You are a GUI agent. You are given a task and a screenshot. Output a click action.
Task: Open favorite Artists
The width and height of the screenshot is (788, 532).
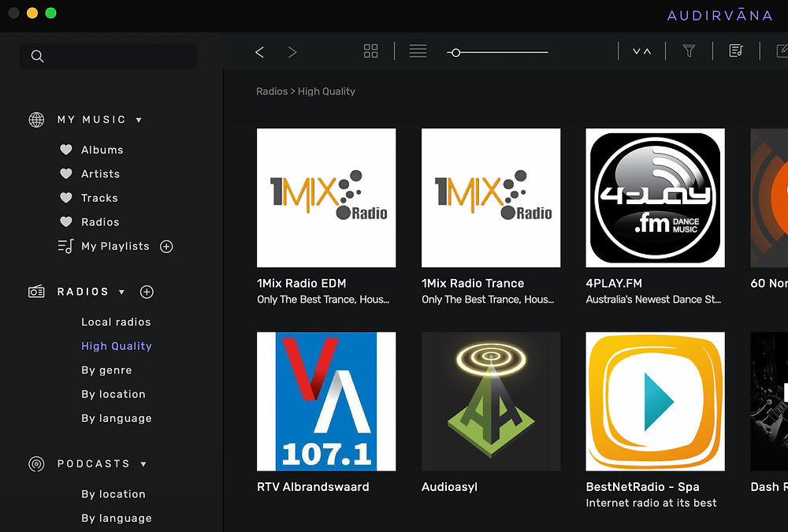(x=101, y=174)
